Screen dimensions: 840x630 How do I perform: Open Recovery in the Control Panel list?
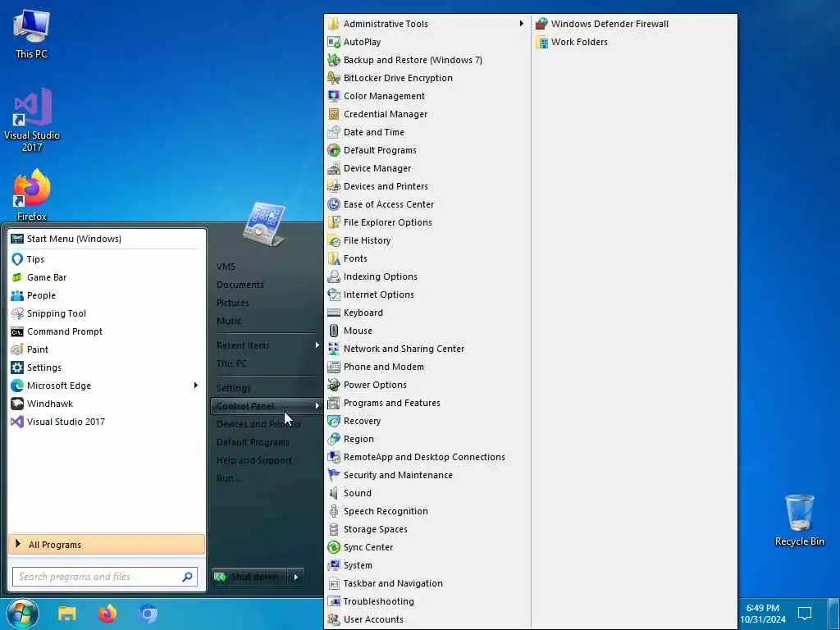427,421
